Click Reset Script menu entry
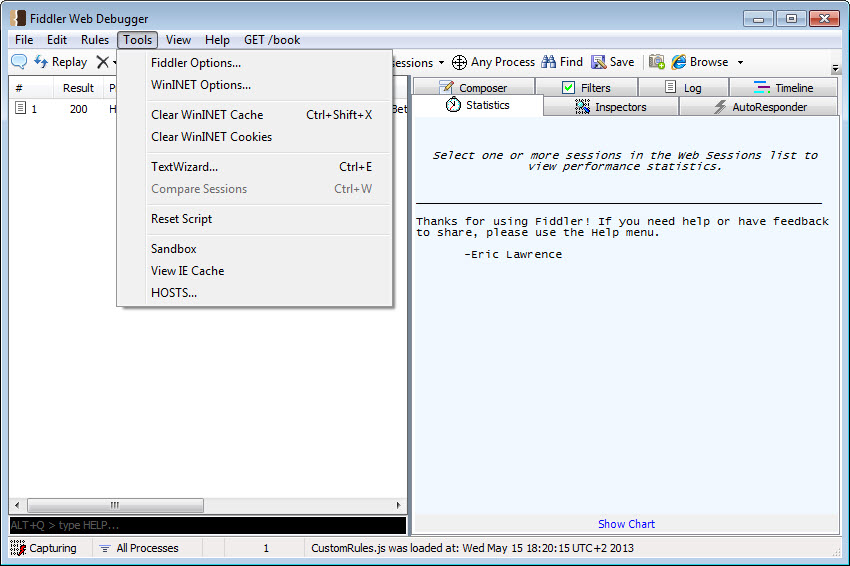Screen dimensions: 850x566 point(254,219)
